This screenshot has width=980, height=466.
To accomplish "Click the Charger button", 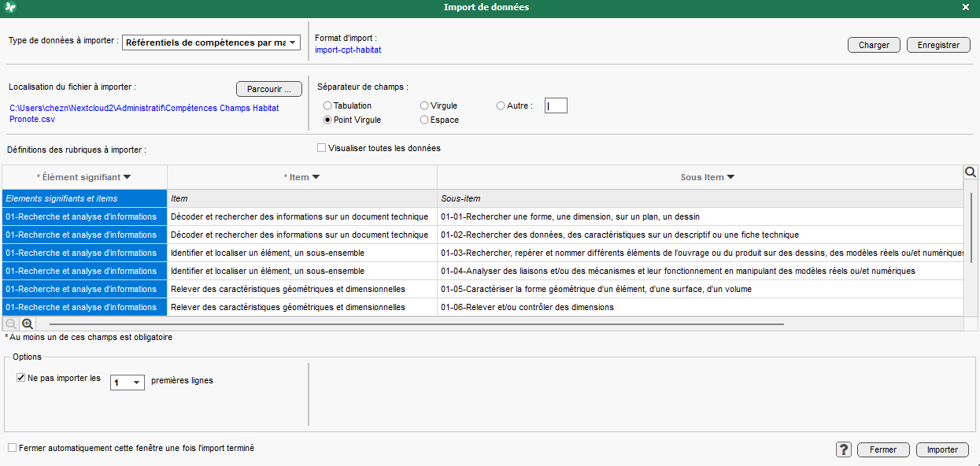I will 874,45.
